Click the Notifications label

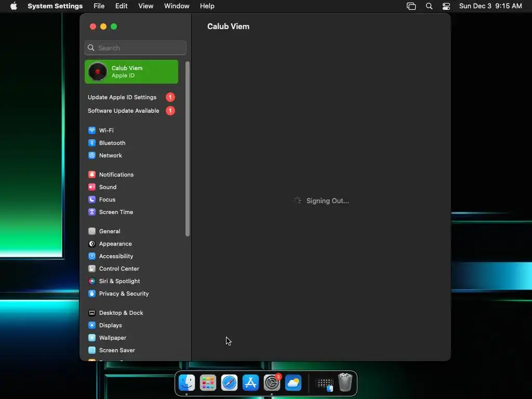point(116,175)
